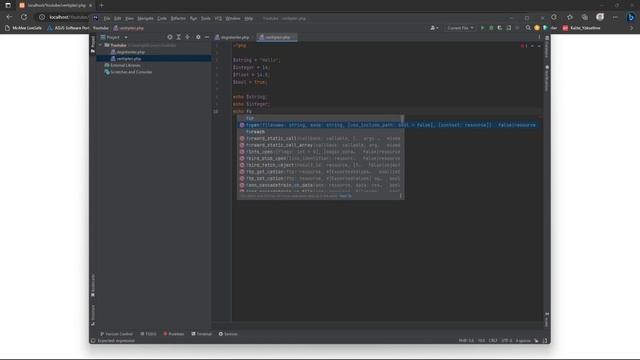The width and height of the screenshot is (640, 360).
Task: Open the Window menu
Action: [x=233, y=18]
